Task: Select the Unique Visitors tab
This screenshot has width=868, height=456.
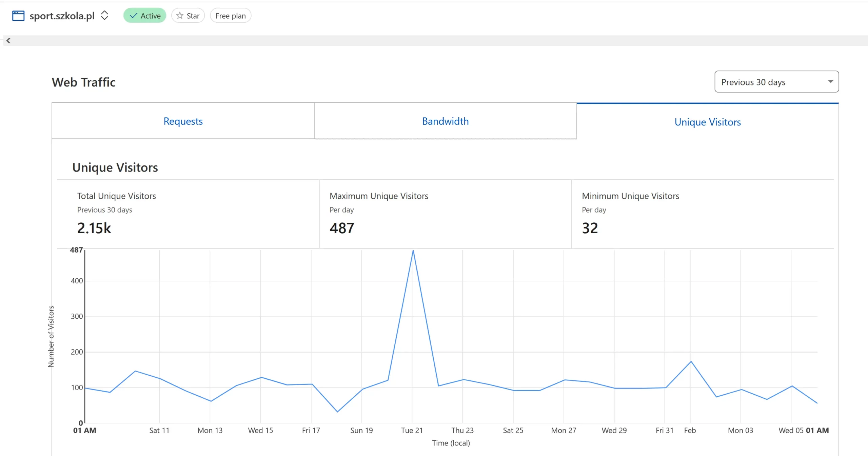Action: 708,122
